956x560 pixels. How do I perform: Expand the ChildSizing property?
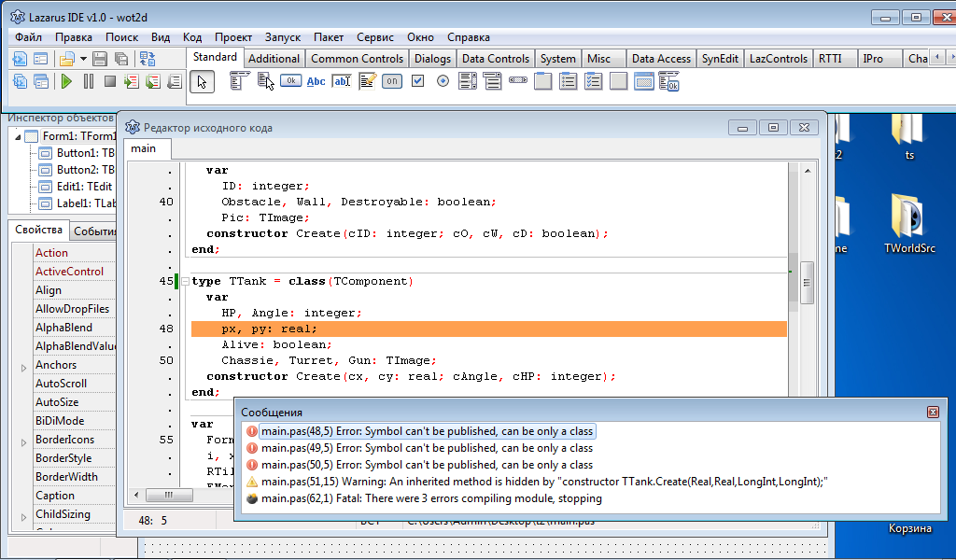(x=23, y=517)
